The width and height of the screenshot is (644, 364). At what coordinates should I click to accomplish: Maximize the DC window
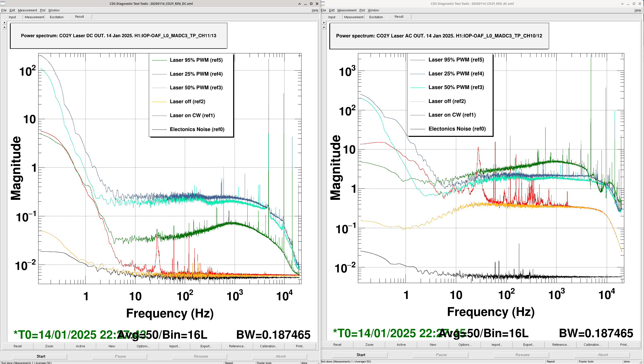pos(311,4)
